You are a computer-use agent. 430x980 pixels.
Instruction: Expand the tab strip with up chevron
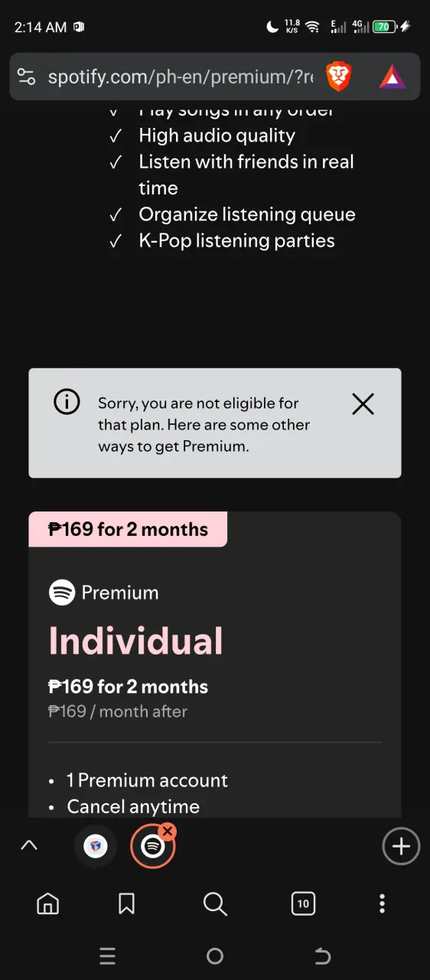[x=29, y=846]
